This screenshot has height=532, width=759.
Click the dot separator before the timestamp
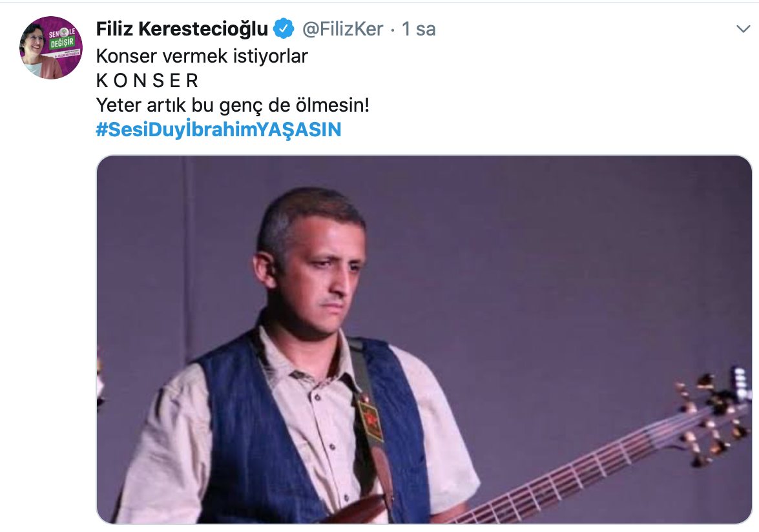pos(393,29)
